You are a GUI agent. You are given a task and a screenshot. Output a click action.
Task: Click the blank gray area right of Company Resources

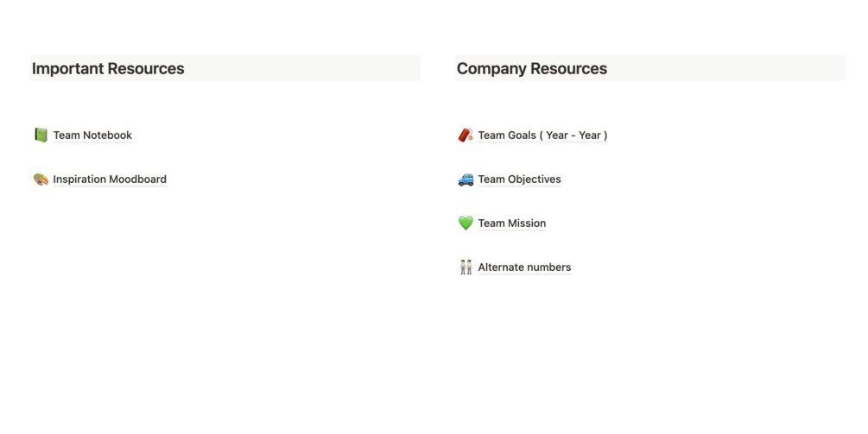(x=725, y=68)
